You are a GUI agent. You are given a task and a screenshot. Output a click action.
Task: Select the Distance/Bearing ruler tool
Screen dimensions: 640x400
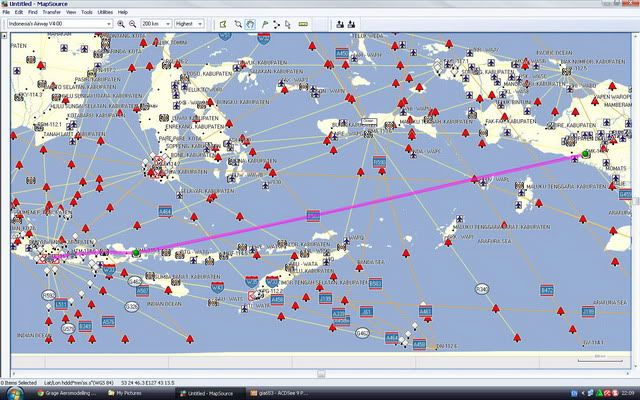[303, 24]
